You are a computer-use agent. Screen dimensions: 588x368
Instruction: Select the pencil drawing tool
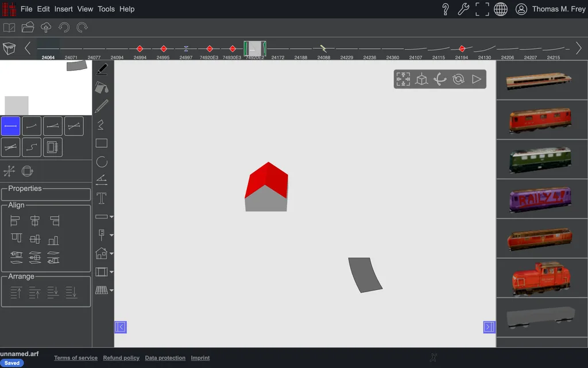click(102, 106)
